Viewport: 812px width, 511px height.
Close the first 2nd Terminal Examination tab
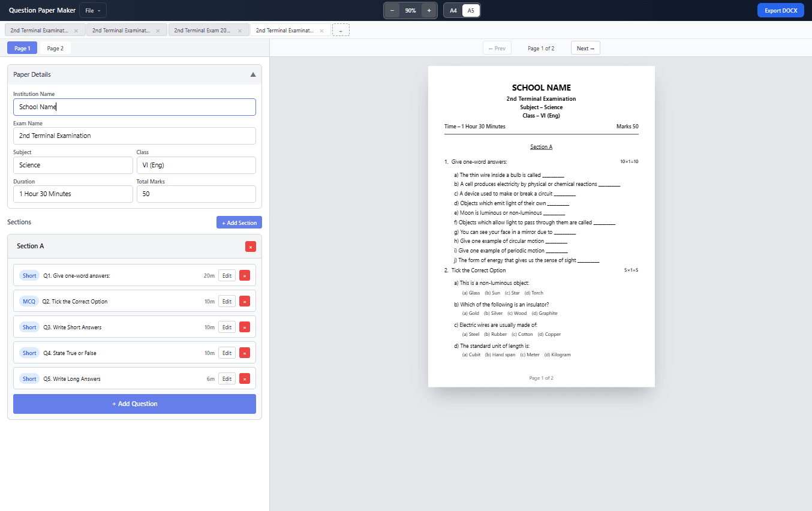[76, 31]
